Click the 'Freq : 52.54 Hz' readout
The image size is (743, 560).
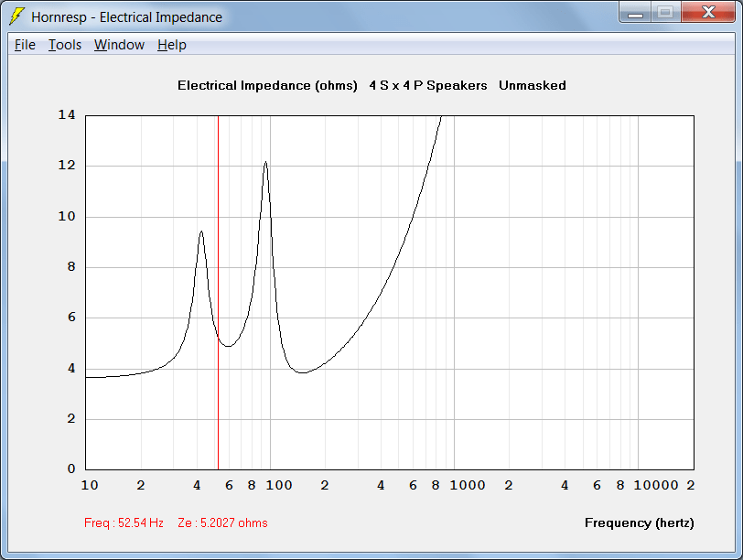coord(124,522)
